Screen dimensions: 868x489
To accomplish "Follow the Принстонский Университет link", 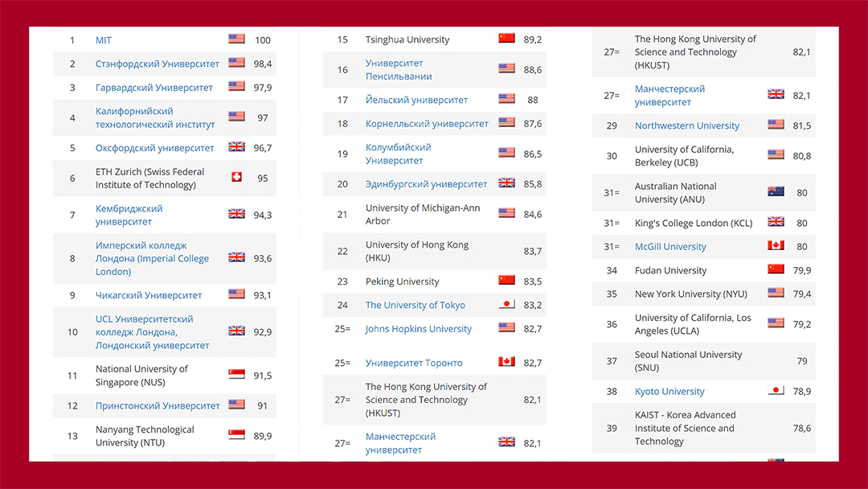I will click(x=158, y=406).
